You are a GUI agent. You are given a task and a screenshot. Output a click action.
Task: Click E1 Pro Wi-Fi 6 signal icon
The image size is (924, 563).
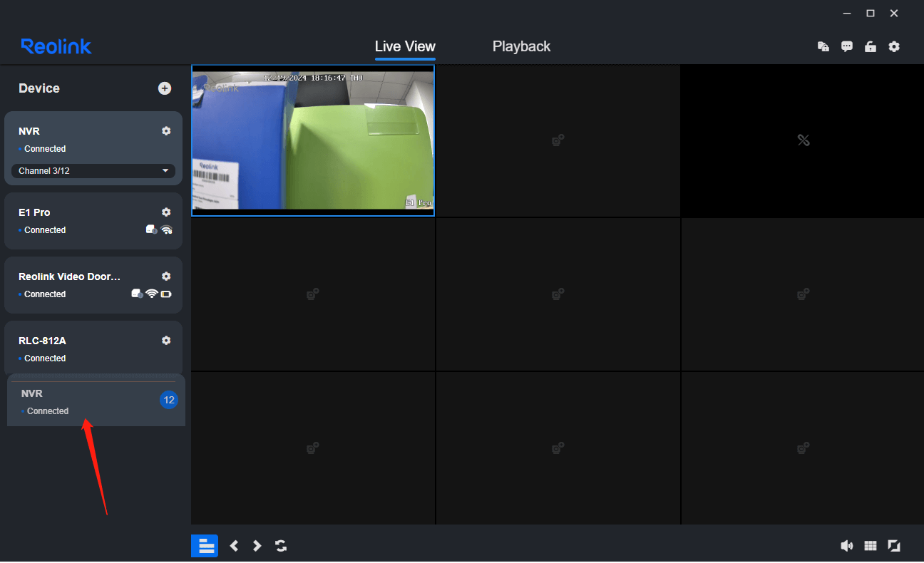[167, 229]
